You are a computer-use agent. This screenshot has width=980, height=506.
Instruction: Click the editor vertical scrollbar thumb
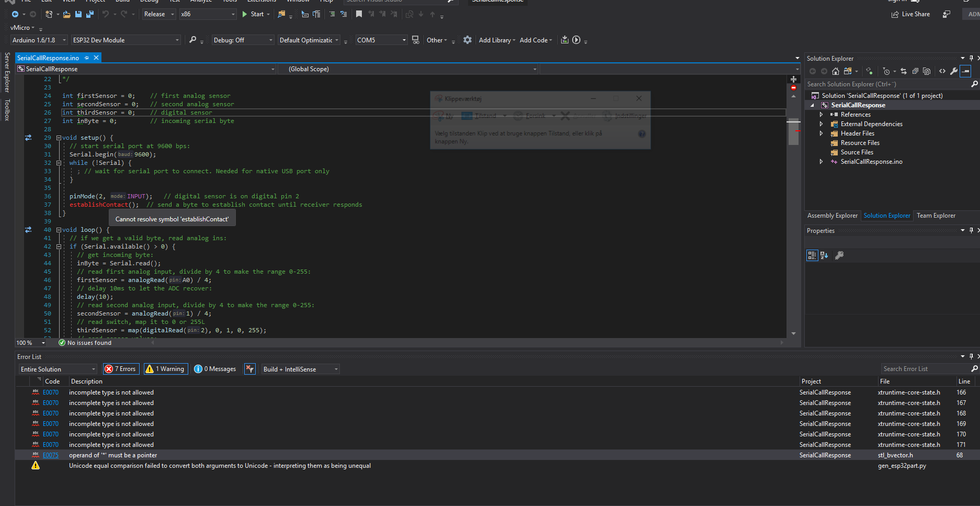[793, 133]
